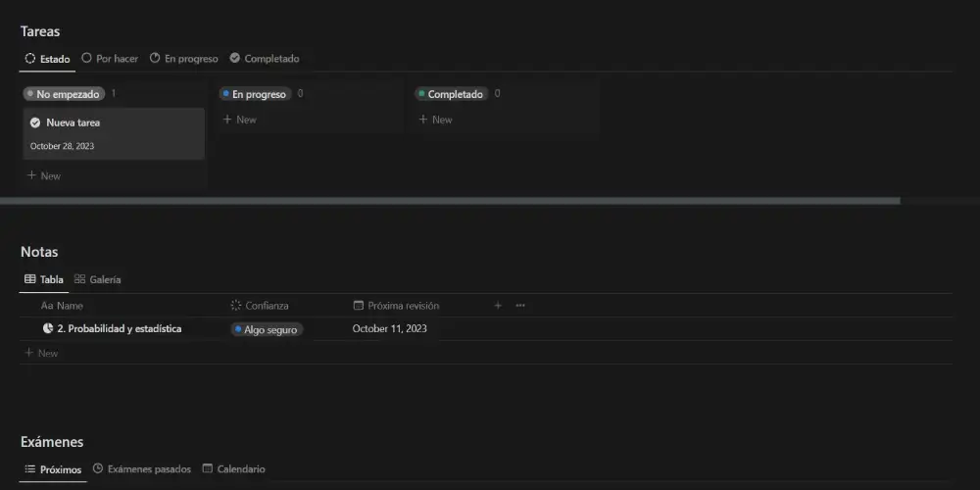Screen dimensions: 980x490
Task: Open the Exámenes pasados tab
Action: 142,469
